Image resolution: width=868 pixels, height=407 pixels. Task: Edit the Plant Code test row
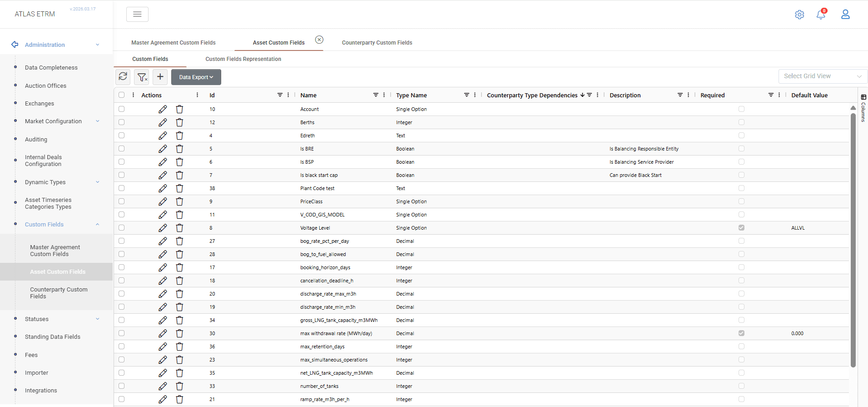coord(163,188)
